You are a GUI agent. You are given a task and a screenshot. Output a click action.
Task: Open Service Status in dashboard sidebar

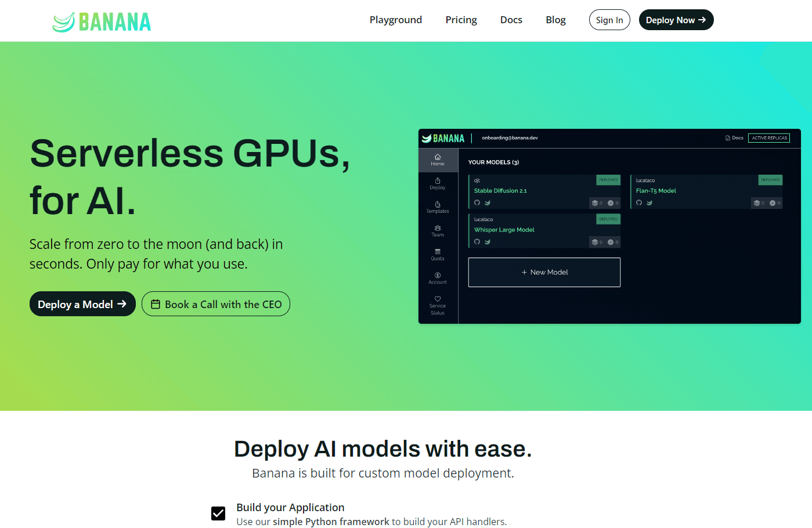(x=438, y=306)
